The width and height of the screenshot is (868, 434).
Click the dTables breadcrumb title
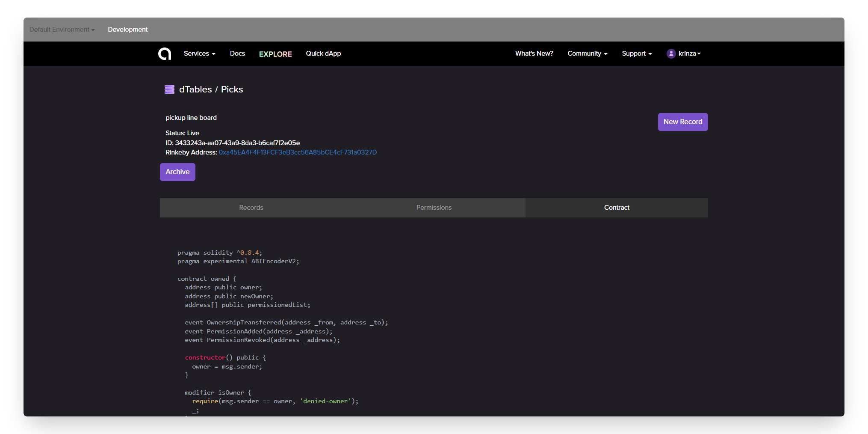point(195,89)
